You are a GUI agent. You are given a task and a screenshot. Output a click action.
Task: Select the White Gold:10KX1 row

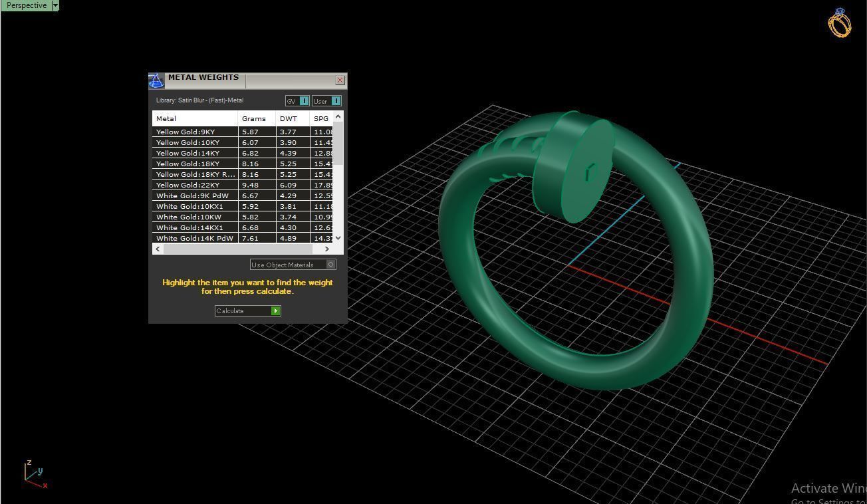click(243, 206)
